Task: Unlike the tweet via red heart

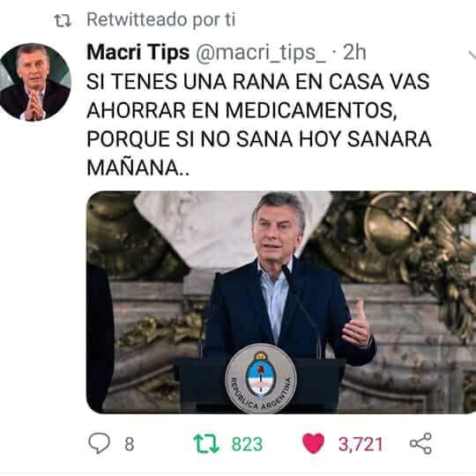Action: (313, 443)
